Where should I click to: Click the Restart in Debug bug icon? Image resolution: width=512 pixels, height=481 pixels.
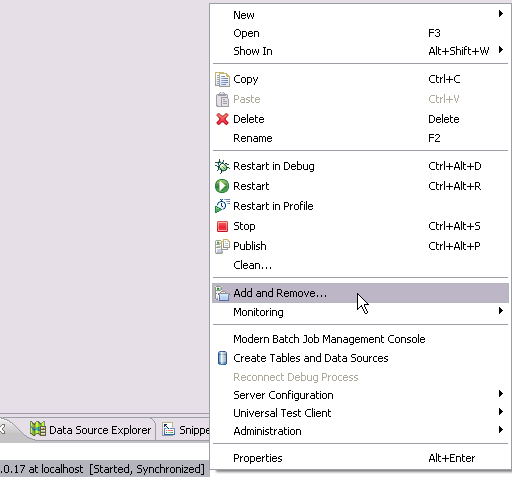[x=222, y=166]
